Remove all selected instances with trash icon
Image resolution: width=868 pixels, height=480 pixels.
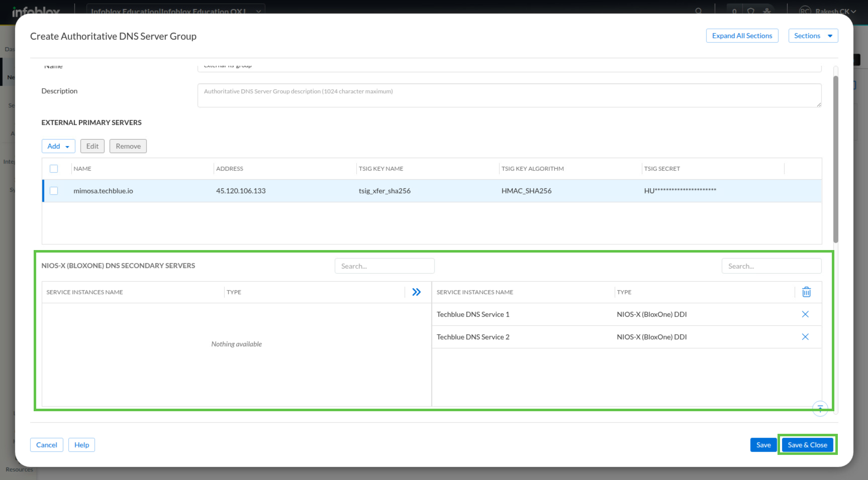click(x=806, y=292)
